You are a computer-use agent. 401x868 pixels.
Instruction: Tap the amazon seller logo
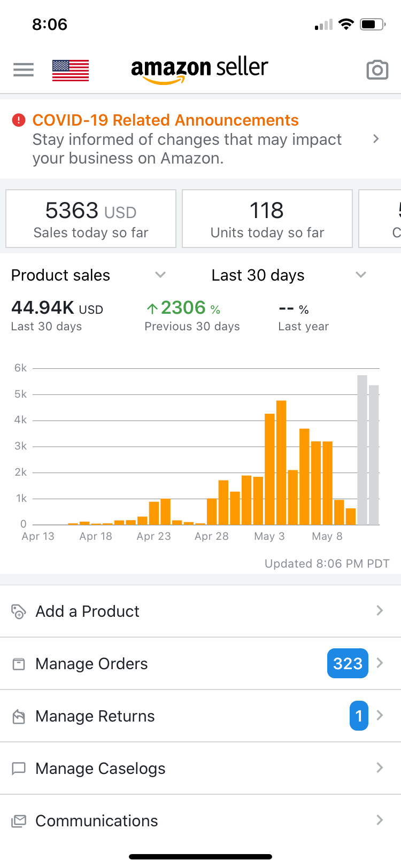pyautogui.click(x=199, y=69)
